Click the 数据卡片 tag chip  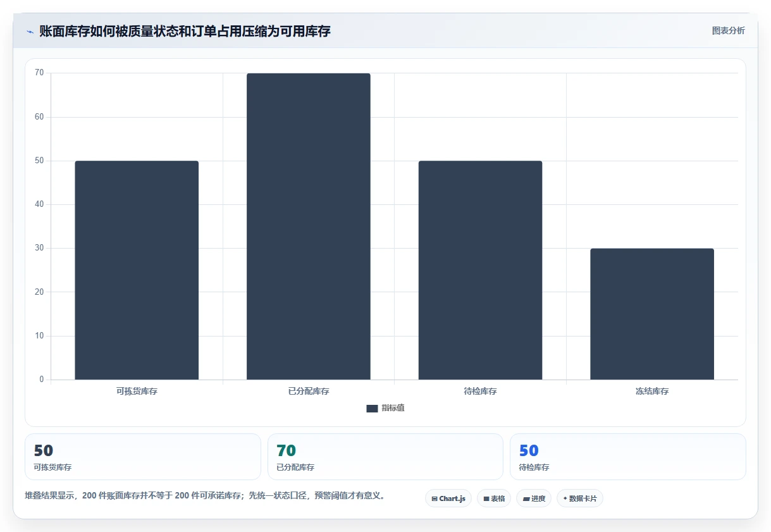tap(580, 498)
